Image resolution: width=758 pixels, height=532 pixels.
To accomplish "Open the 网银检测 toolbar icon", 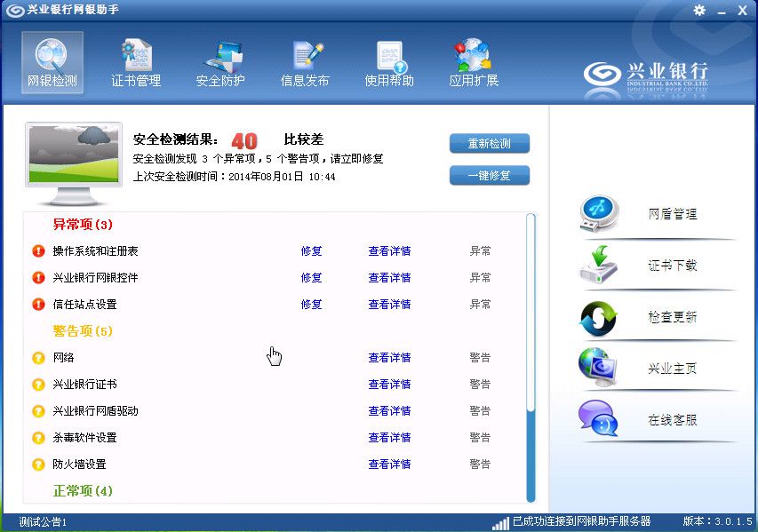I will 52,62.
